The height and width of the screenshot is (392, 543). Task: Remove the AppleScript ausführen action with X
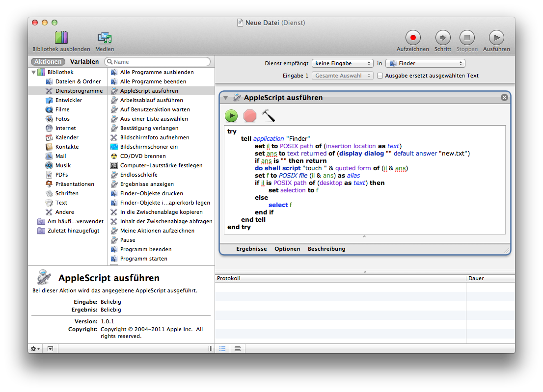point(504,98)
